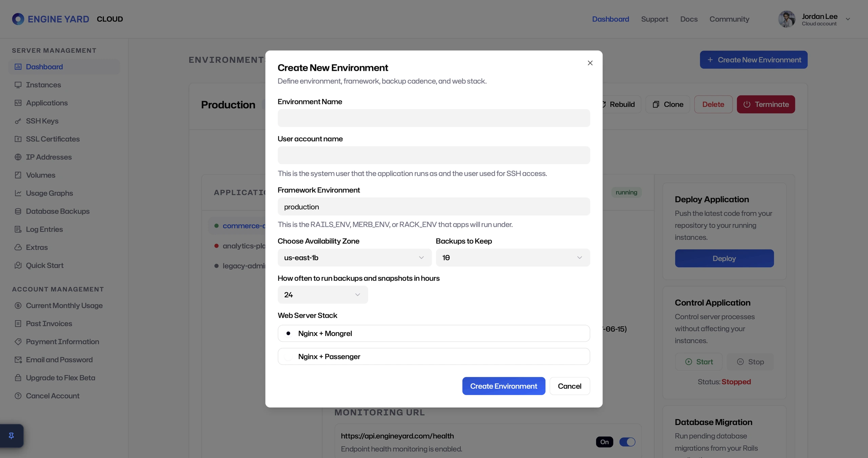Open the backup frequency hours dropdown
This screenshot has width=868, height=458.
(x=322, y=295)
